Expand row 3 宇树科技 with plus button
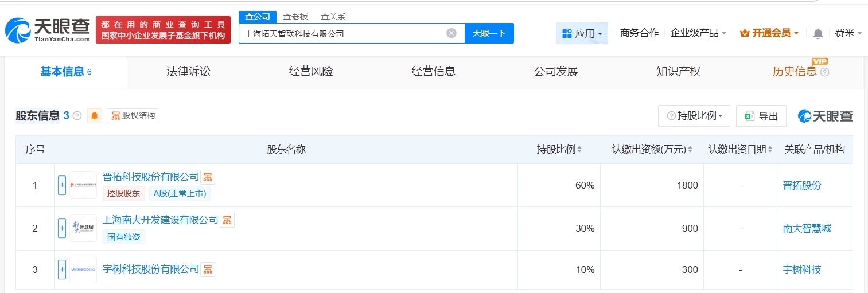 click(x=62, y=269)
